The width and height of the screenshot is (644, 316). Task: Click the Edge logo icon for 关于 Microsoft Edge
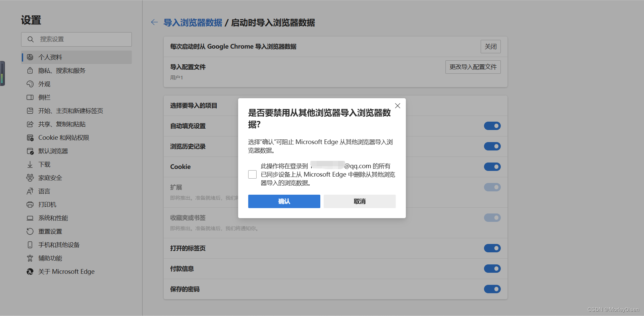point(30,271)
